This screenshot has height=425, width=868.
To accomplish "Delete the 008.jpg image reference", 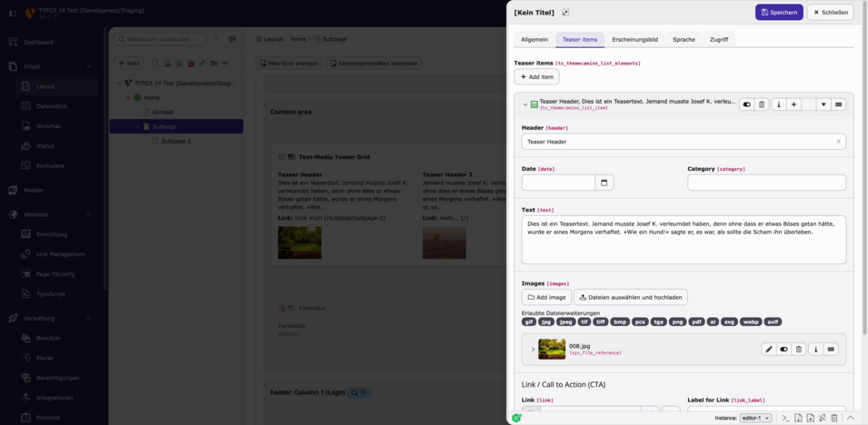I will tap(799, 350).
